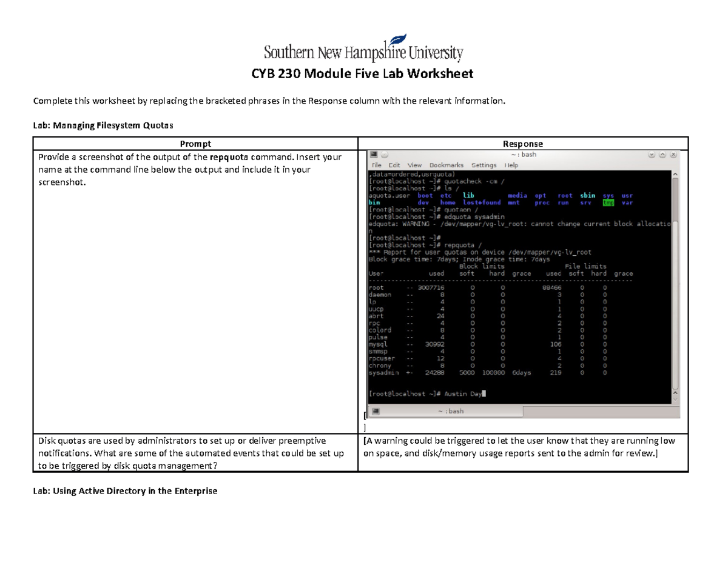Select the '~ : bash' tab at the bottom
Image resolution: width=728 pixels, height=562 pixels.
tap(452, 410)
